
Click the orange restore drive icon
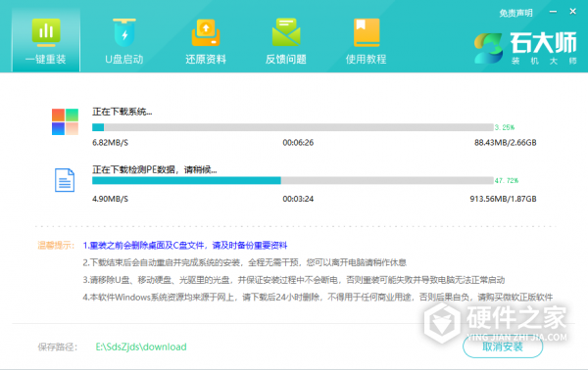tap(206, 32)
